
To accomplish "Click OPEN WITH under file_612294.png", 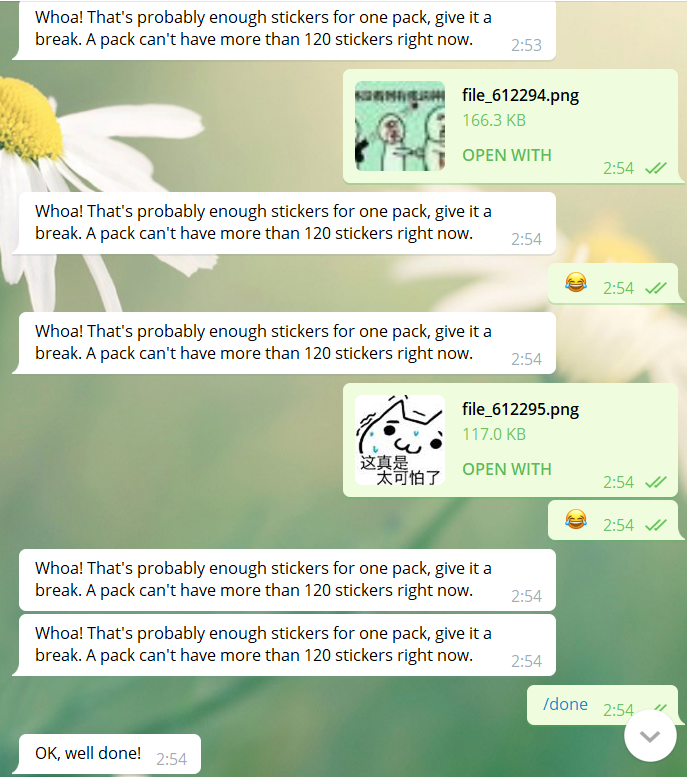I will (507, 155).
